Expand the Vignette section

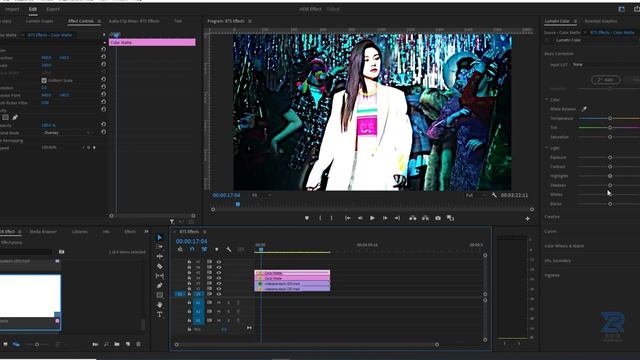tap(552, 276)
